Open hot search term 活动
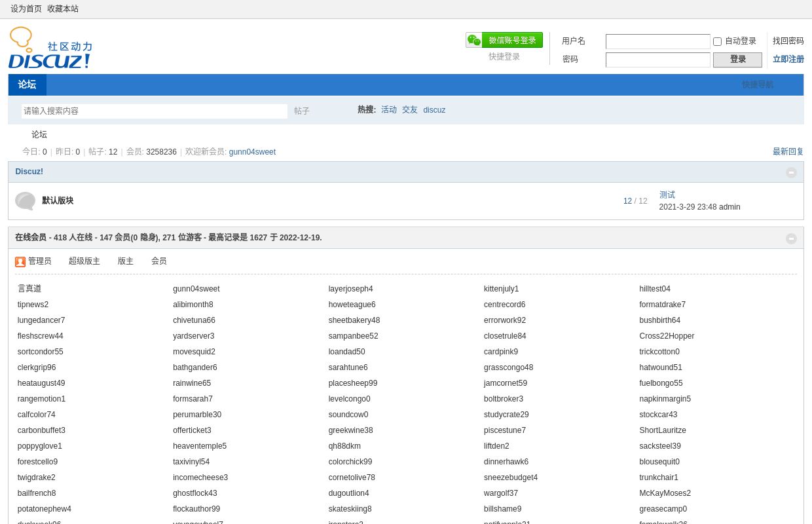Screen dimensions: 812x524 point(389,110)
